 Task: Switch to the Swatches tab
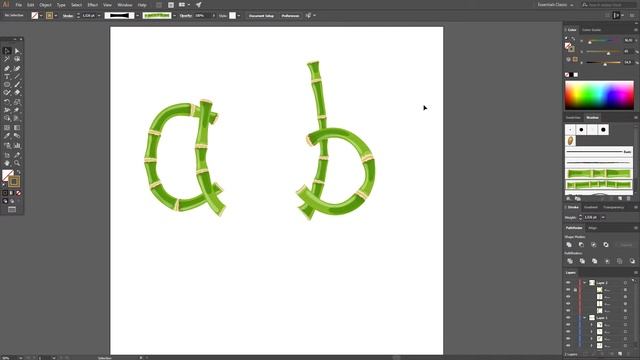point(573,118)
